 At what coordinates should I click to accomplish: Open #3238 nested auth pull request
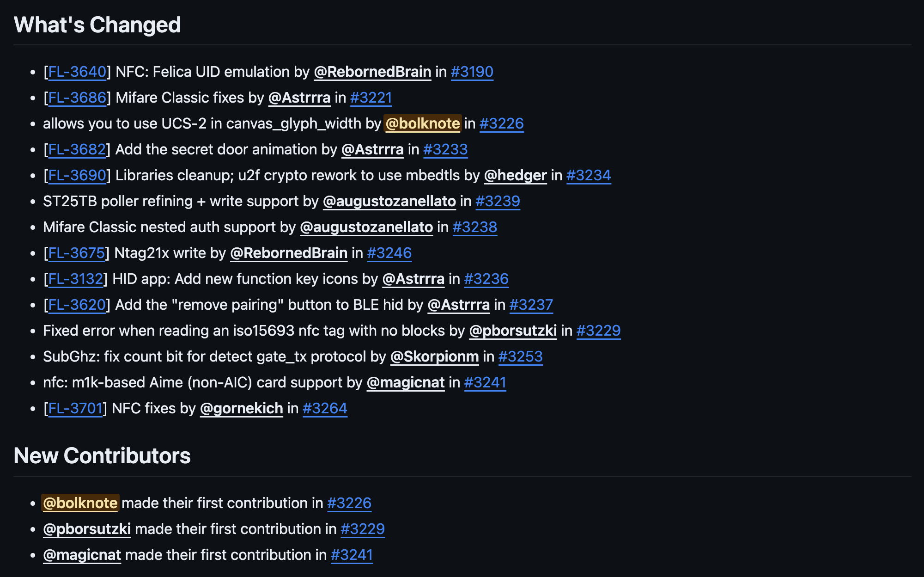(474, 227)
